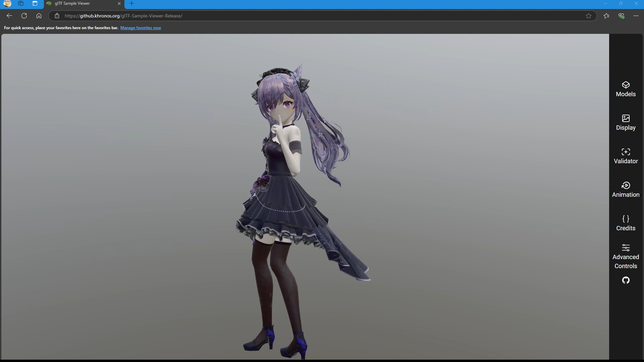
Task: Open the GitHub repository link icon
Action: pos(626,280)
